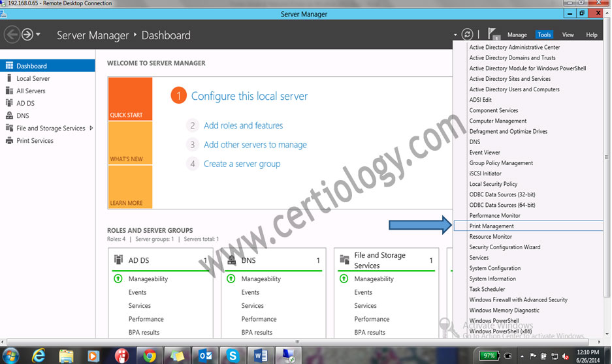Select DNS in the sidebar
This screenshot has height=364, width=612.
pyautogui.click(x=47, y=115)
